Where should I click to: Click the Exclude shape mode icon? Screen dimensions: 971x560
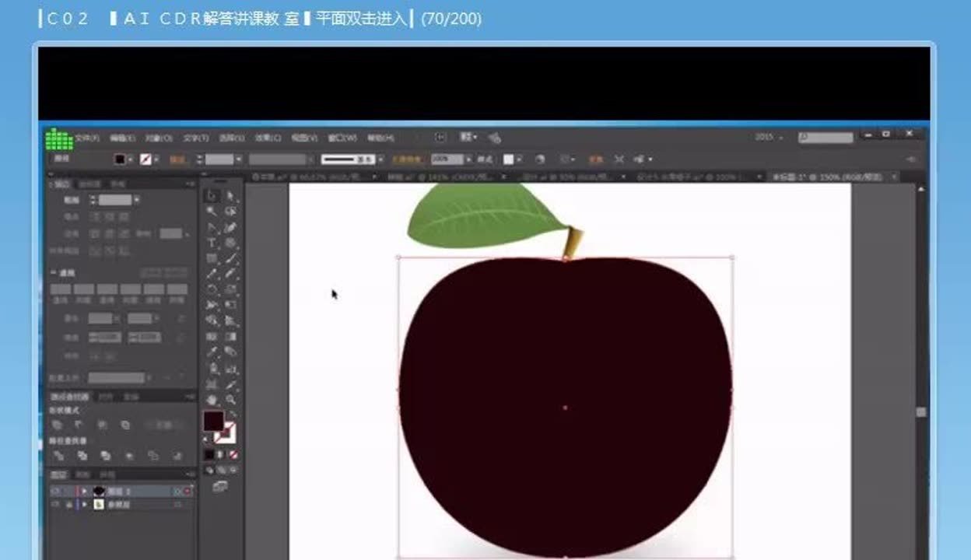tap(125, 425)
